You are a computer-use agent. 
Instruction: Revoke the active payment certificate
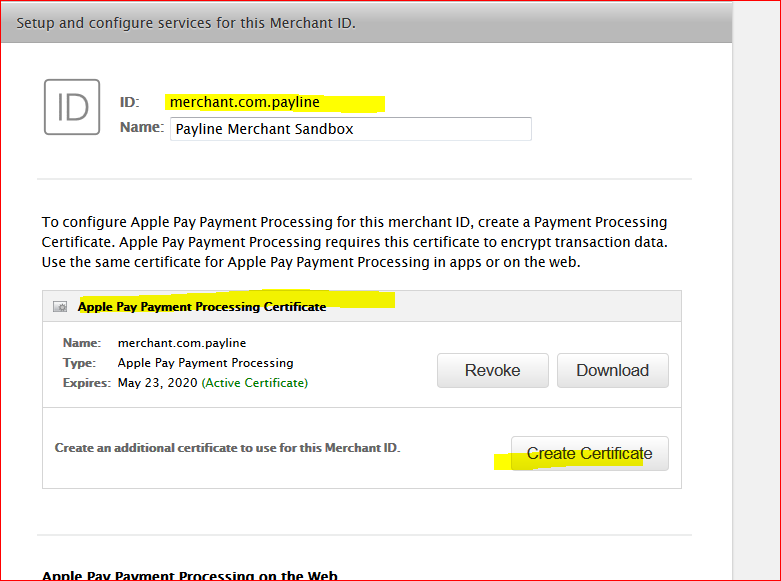pyautogui.click(x=493, y=370)
